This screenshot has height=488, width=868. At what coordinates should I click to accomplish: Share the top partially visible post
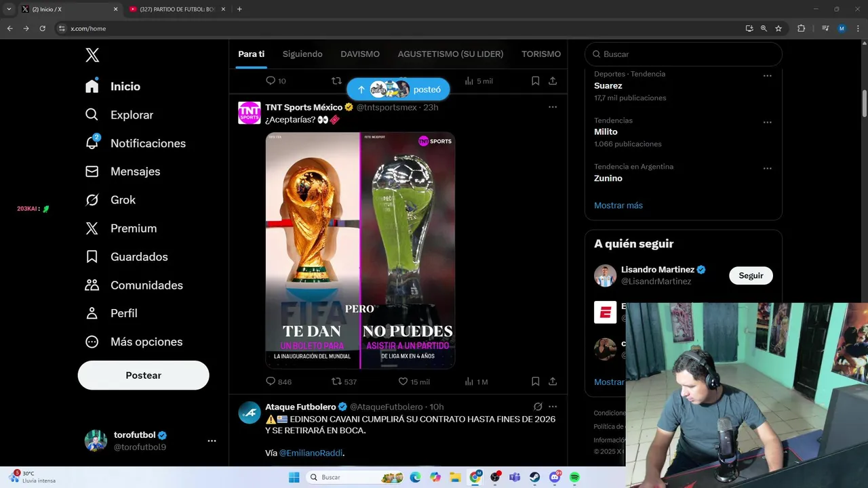553,81
